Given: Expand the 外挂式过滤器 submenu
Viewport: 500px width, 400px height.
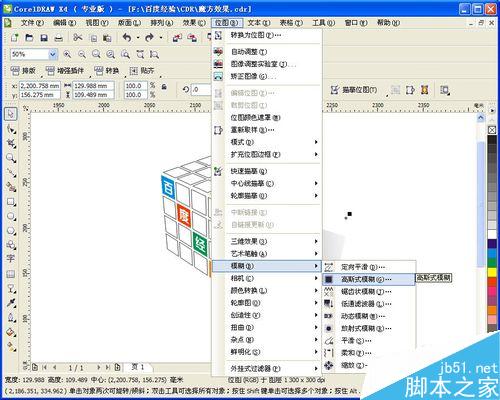Looking at the screenshot, I should [267, 368].
